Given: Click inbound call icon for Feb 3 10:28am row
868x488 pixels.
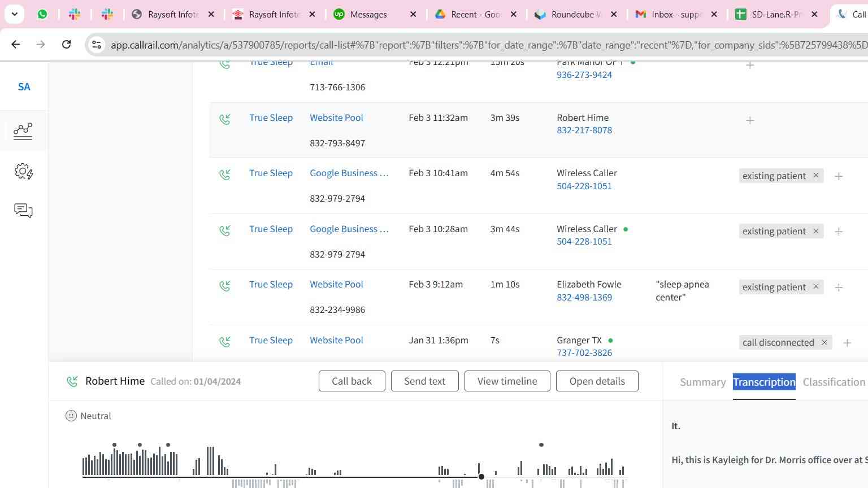Looking at the screenshot, I should coord(225,230).
